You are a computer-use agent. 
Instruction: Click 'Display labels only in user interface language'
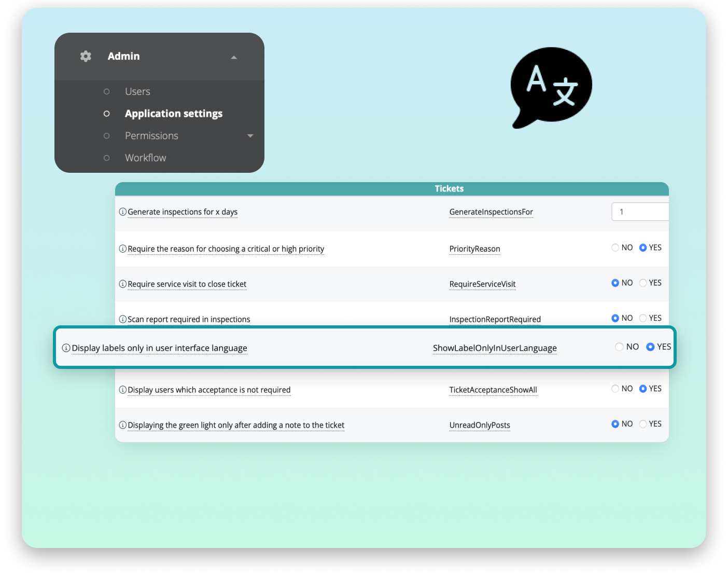(x=160, y=348)
